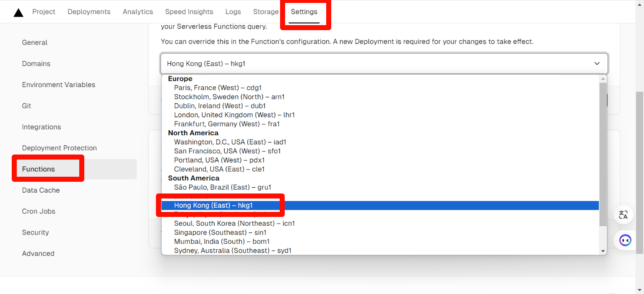This screenshot has width=644, height=294.
Task: Select the Settings tab
Action: coord(304,12)
